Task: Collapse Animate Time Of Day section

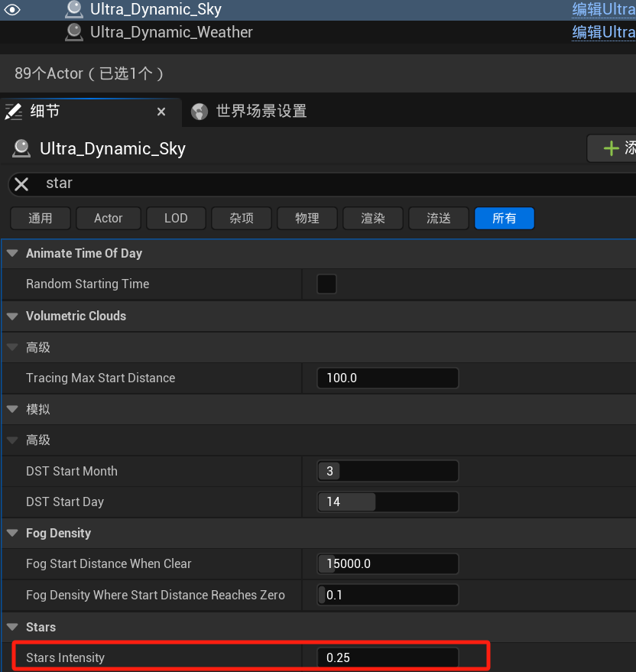Action: [12, 253]
